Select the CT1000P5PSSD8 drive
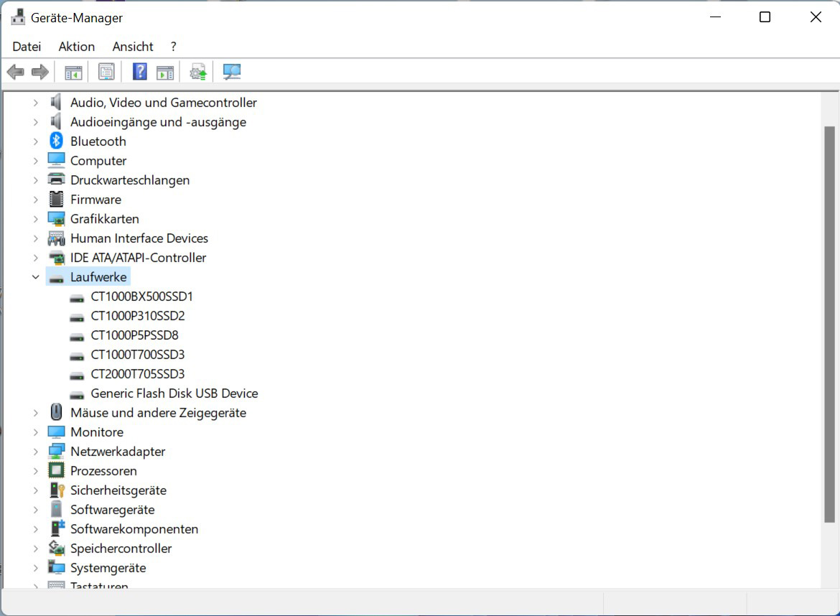 tap(134, 335)
